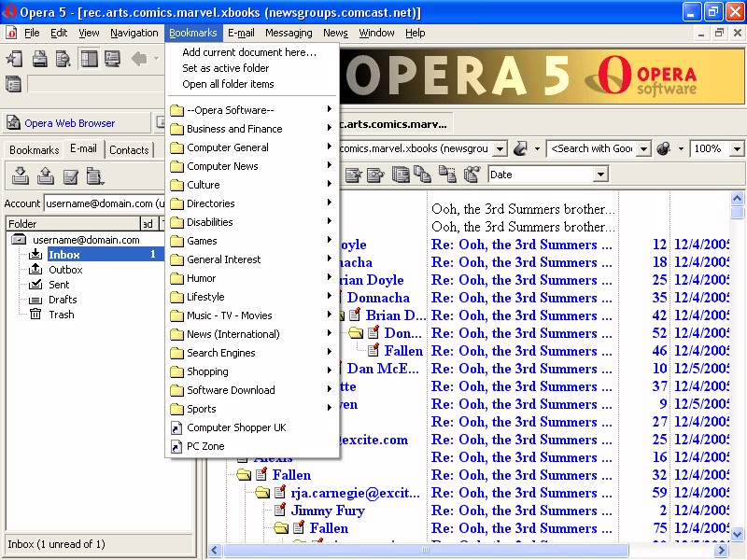
Task: Open the Date sort dropdown
Action: pos(600,175)
